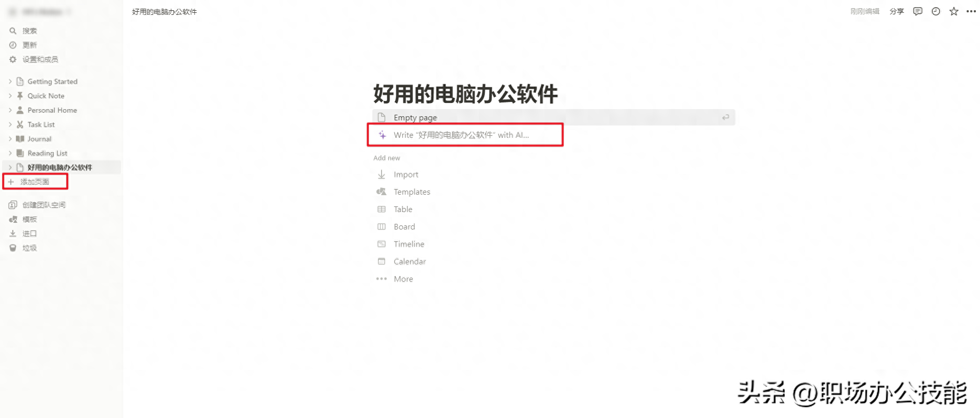Click the AI sparkle icon
The width and height of the screenshot is (980, 418).
pyautogui.click(x=382, y=135)
